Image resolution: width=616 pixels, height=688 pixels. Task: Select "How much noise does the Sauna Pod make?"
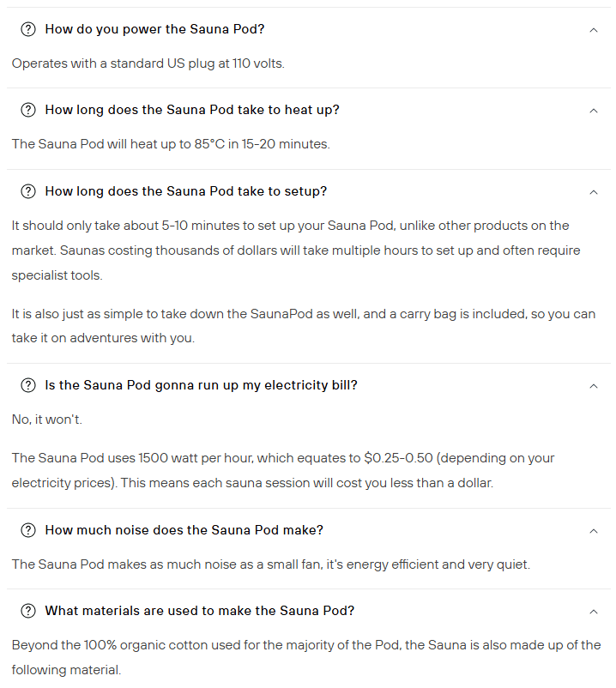tap(184, 530)
